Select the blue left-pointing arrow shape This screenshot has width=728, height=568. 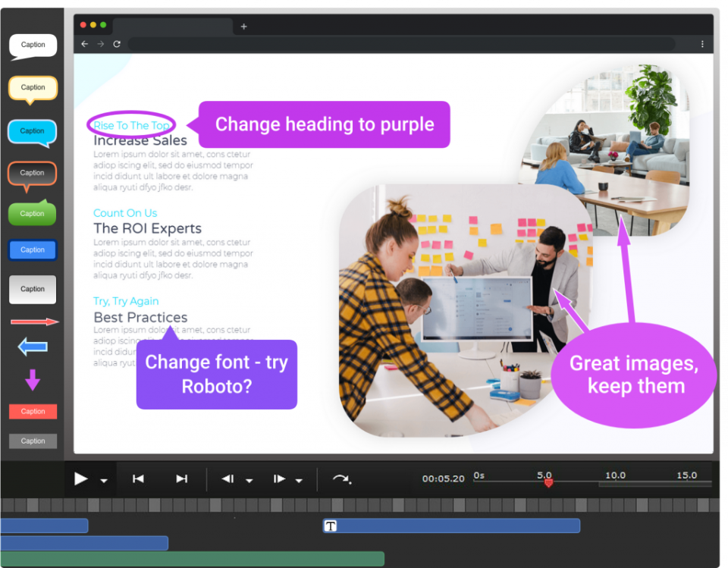[x=32, y=347]
